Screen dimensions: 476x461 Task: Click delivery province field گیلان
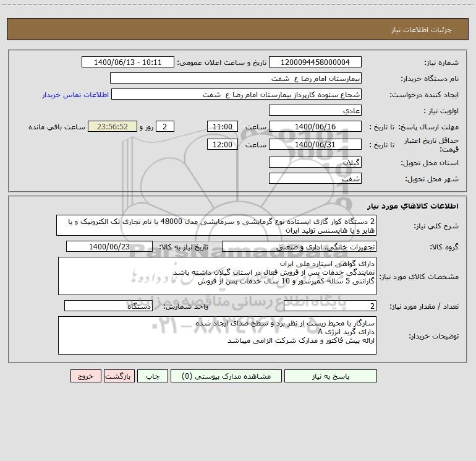tap(315, 163)
